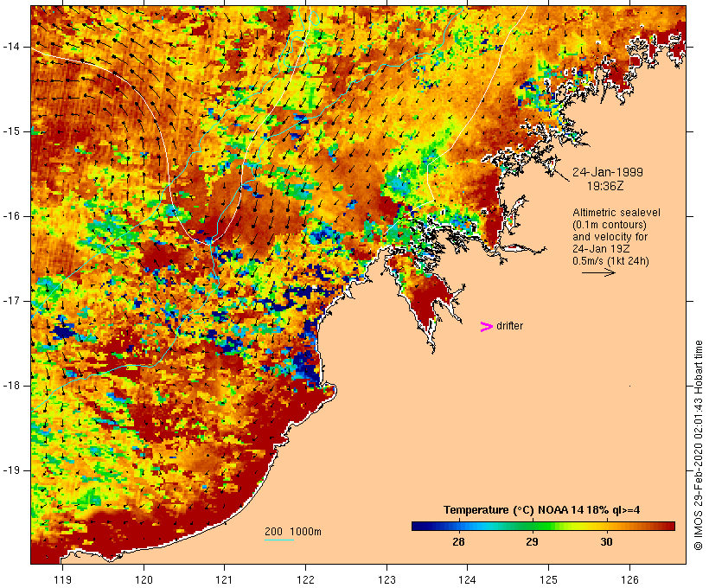709x588 pixels.
Task: Click the 'and velocity for' text line
Action: tap(610, 237)
